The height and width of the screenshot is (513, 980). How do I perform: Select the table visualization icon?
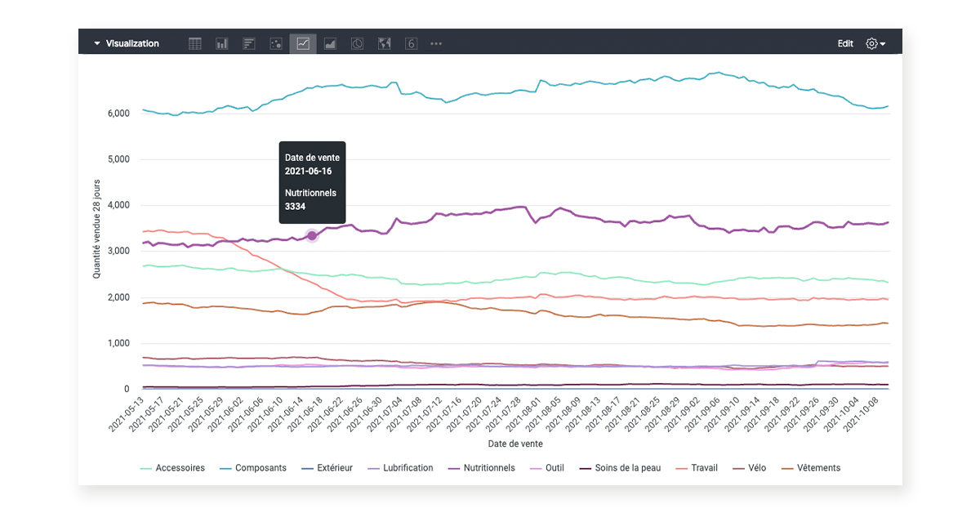point(195,43)
